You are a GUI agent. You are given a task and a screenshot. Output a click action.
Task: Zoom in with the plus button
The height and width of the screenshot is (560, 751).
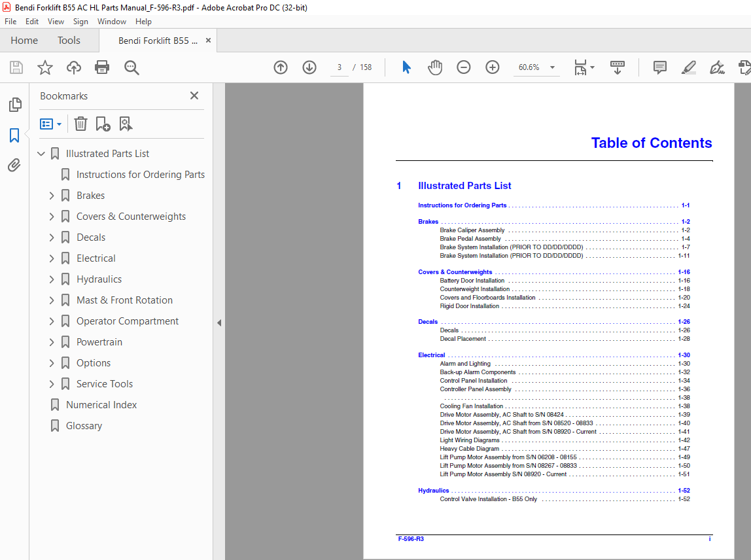(493, 67)
